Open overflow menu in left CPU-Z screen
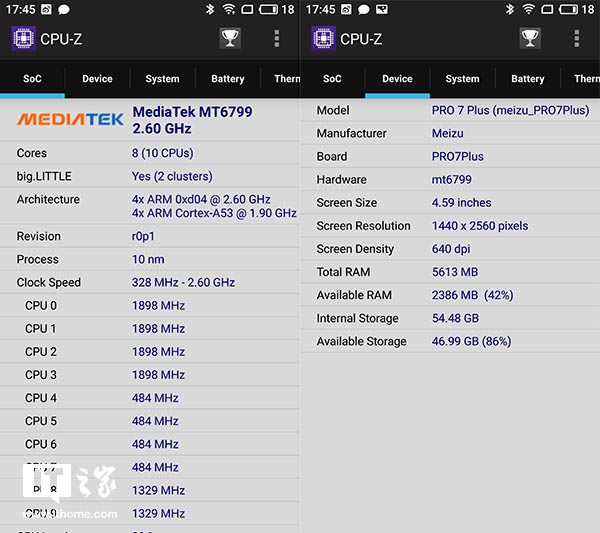 pyautogui.click(x=277, y=39)
